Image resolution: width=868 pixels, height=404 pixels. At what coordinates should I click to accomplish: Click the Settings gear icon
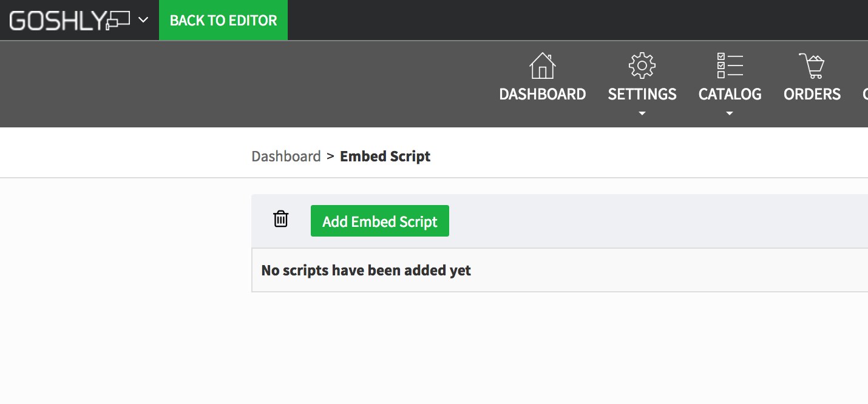click(642, 66)
